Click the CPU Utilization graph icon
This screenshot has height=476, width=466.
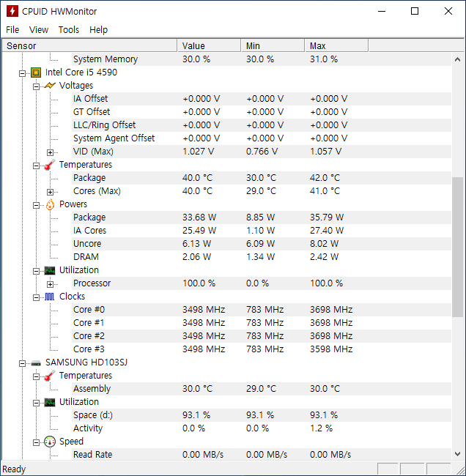click(x=50, y=270)
